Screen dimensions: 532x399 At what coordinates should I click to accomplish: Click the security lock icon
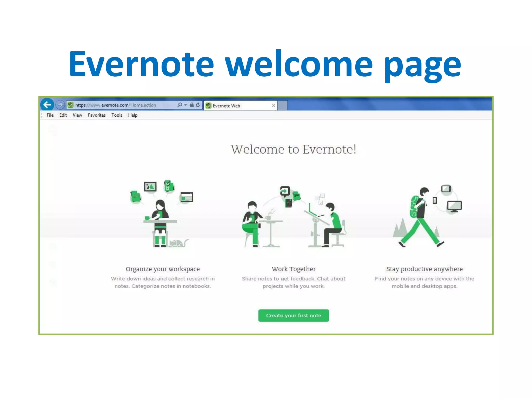[192, 105]
